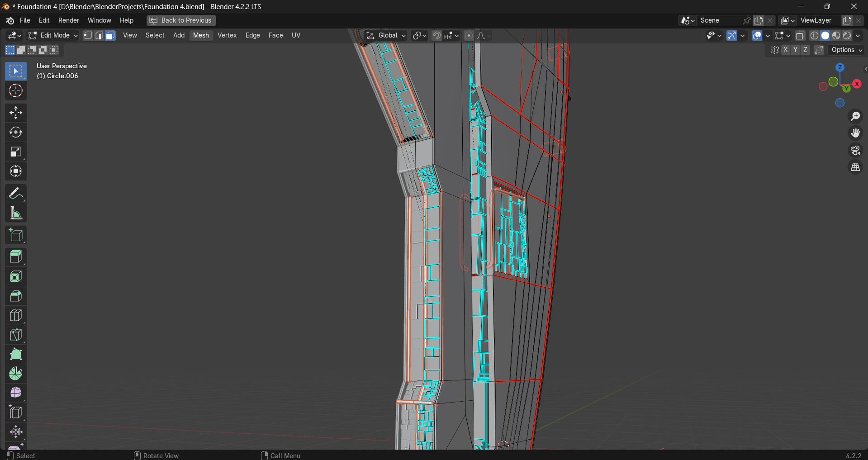This screenshot has height=460, width=868.
Task: Create a new scene with the copy icon
Action: tap(759, 21)
